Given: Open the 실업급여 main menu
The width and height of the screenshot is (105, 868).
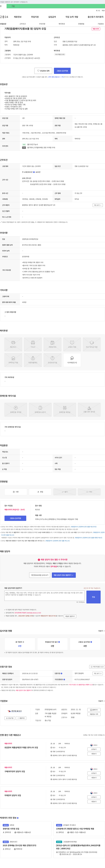Looking at the screenshot, I should pyautogui.click(x=52, y=17).
